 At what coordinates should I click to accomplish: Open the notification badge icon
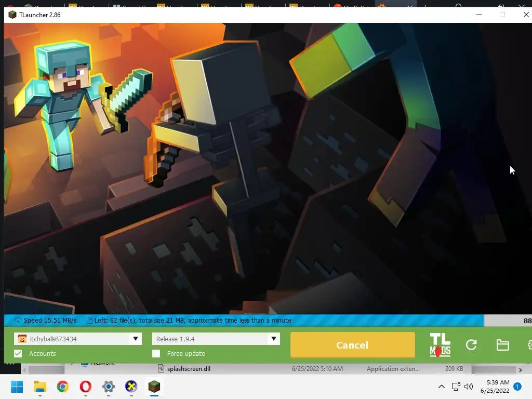pyautogui.click(x=517, y=387)
